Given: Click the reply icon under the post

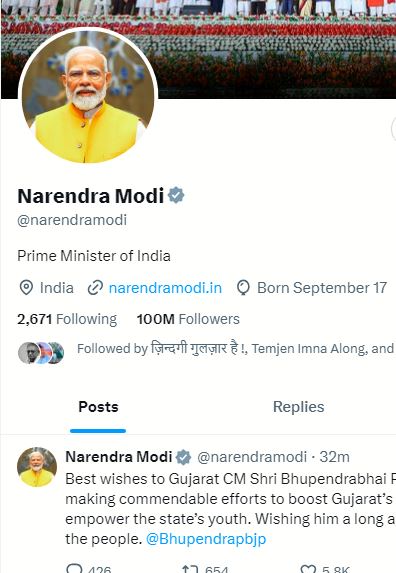Looking at the screenshot, I should (x=74, y=568).
